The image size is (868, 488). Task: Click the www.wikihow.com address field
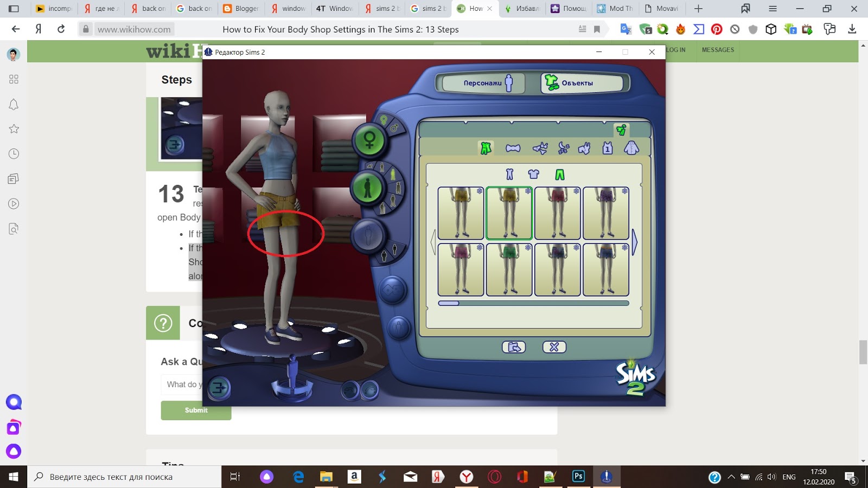click(x=134, y=29)
